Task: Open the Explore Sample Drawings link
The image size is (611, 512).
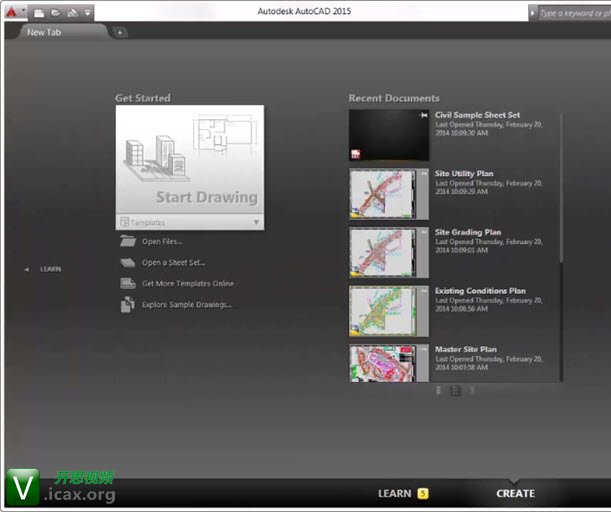Action: coord(187,305)
